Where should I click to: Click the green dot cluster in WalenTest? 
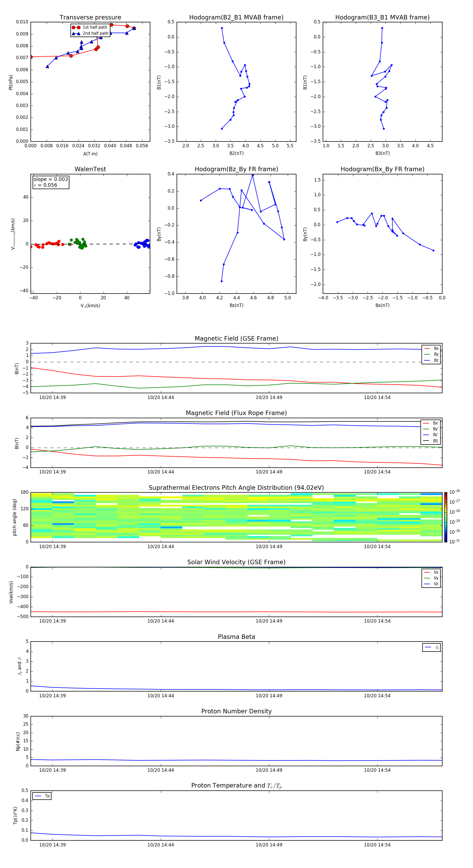(78, 243)
